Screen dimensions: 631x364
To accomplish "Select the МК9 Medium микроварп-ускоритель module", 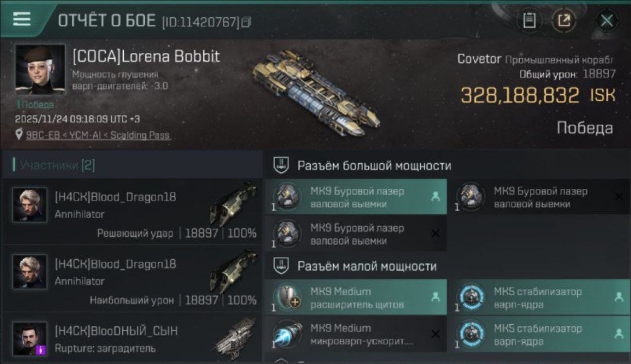I will click(356, 334).
